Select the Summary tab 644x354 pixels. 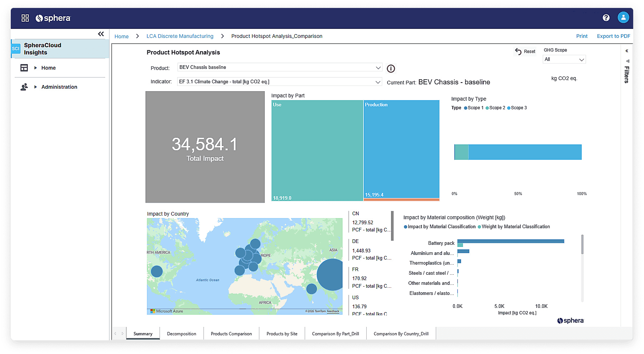(143, 334)
